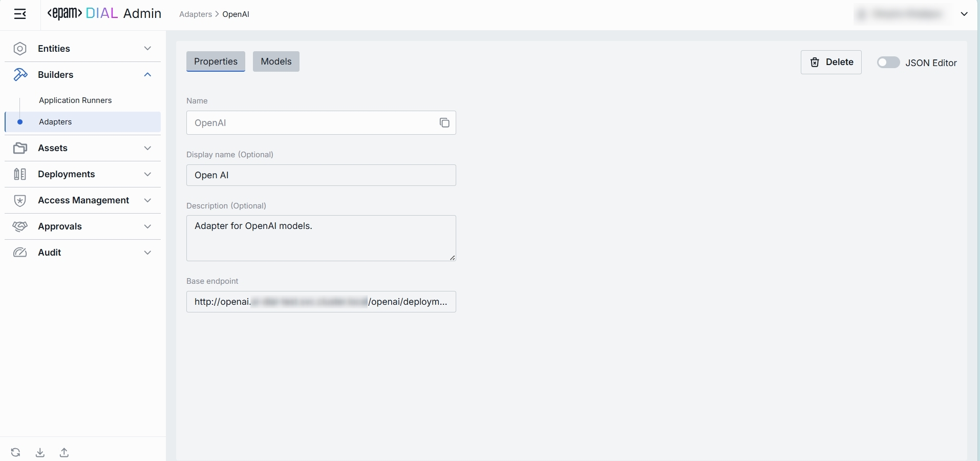
Task: Expand the Assets section chevron
Action: click(148, 148)
